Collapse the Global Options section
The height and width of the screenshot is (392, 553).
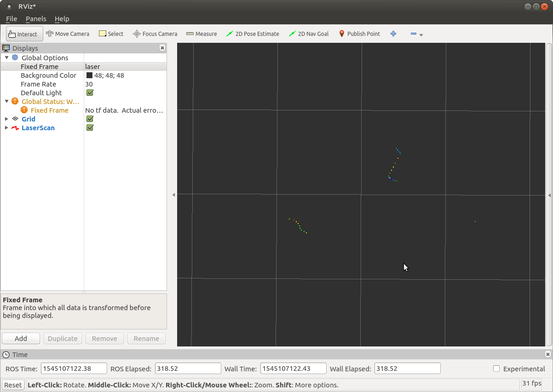click(6, 58)
